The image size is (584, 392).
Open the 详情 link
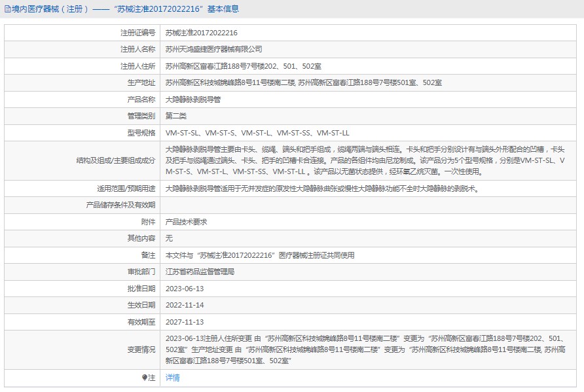click(x=172, y=378)
